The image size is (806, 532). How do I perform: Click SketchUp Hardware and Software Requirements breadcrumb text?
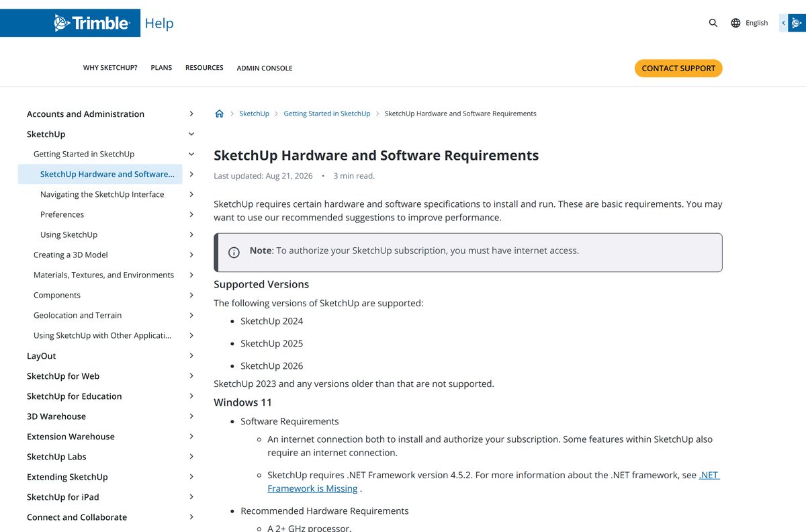click(460, 114)
